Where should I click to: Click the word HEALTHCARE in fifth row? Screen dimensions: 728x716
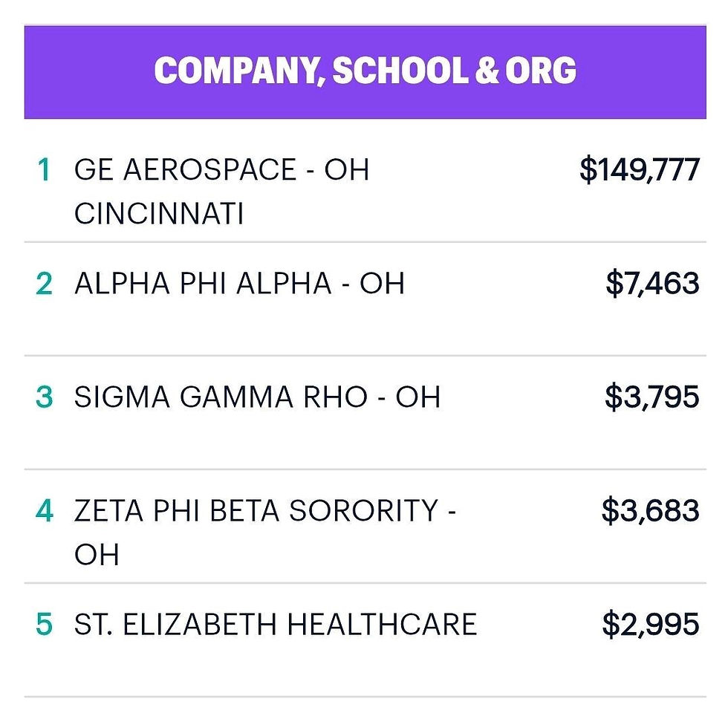tap(382, 624)
